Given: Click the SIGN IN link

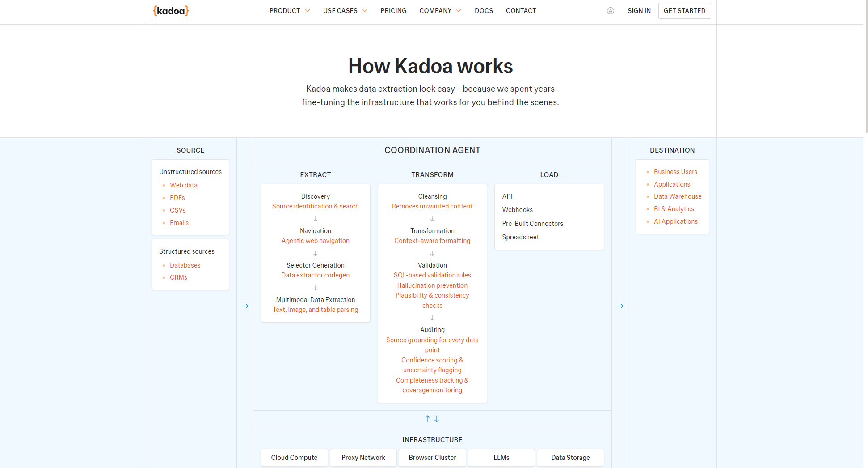Looking at the screenshot, I should pyautogui.click(x=639, y=10).
